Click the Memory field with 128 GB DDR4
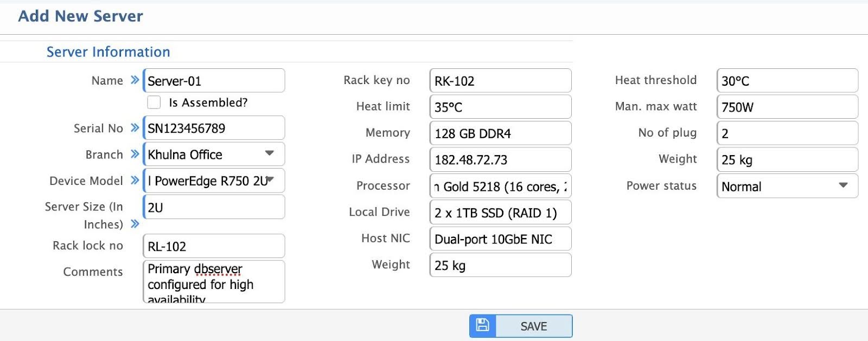The image size is (868, 341). pos(500,133)
